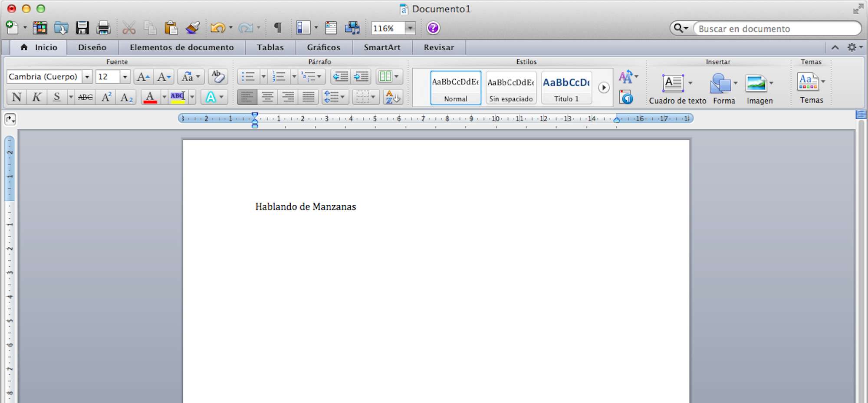Select the format painter brush
Viewport: 868px width, 403px height.
[192, 28]
